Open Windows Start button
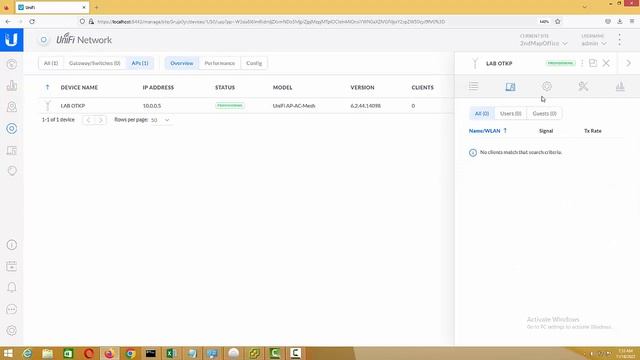The height and width of the screenshot is (360, 640). tap(8, 353)
